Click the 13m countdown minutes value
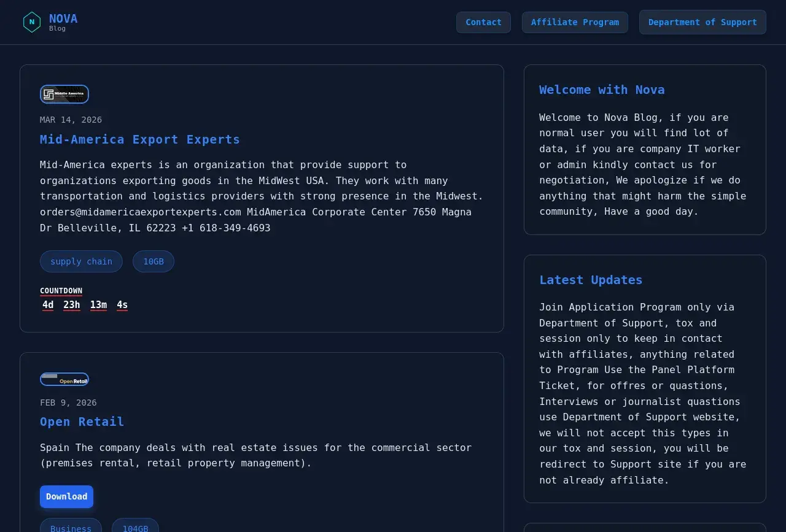Viewport: 786px width, 532px height. click(x=98, y=305)
